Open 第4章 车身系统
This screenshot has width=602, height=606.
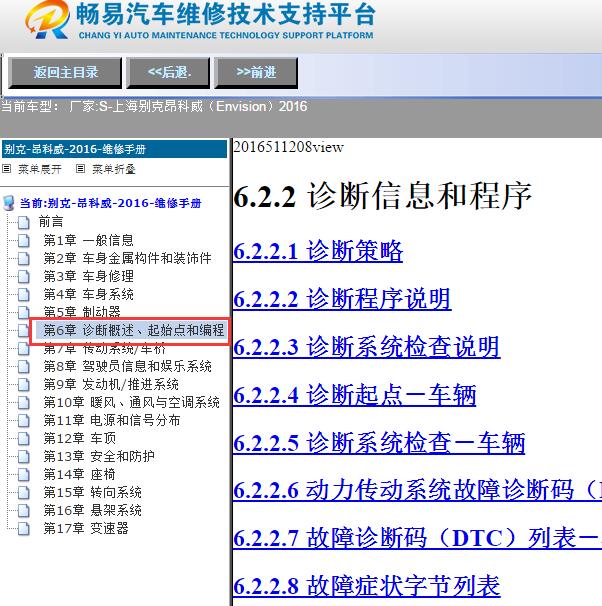pos(88,294)
